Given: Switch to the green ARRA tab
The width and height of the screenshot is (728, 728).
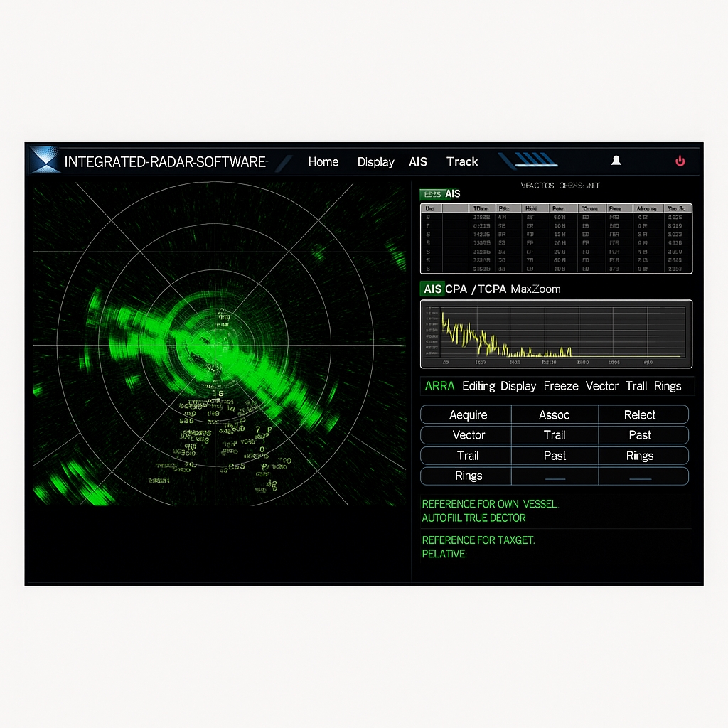Looking at the screenshot, I should click(x=439, y=386).
